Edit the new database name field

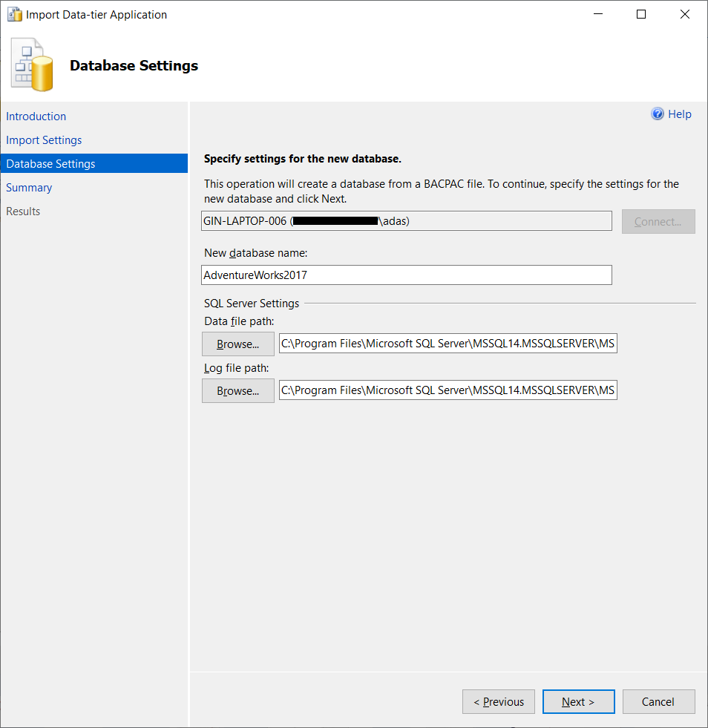[407, 275]
